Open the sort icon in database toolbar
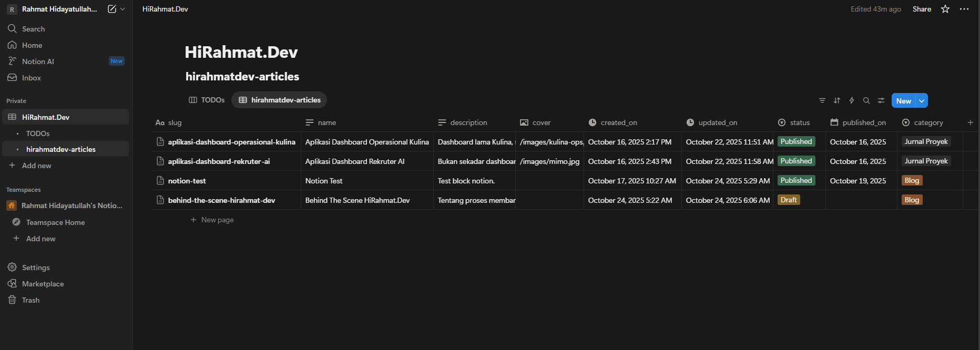This screenshot has width=980, height=350. point(837,100)
